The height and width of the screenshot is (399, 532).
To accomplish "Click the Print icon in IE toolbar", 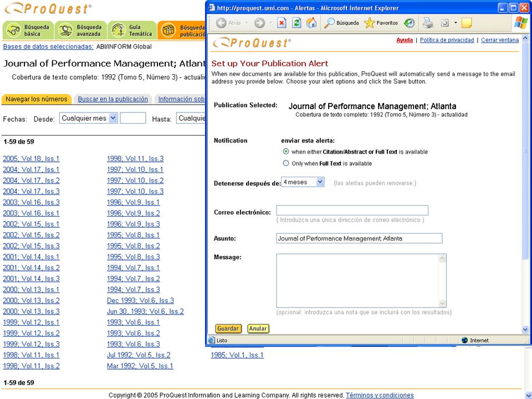I will (x=428, y=23).
